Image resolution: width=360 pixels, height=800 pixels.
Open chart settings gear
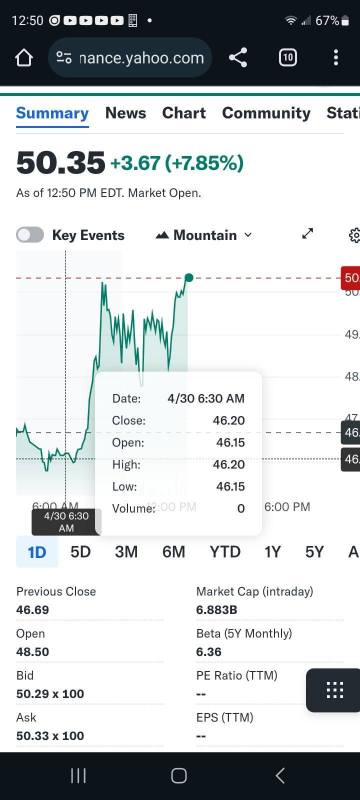click(354, 235)
